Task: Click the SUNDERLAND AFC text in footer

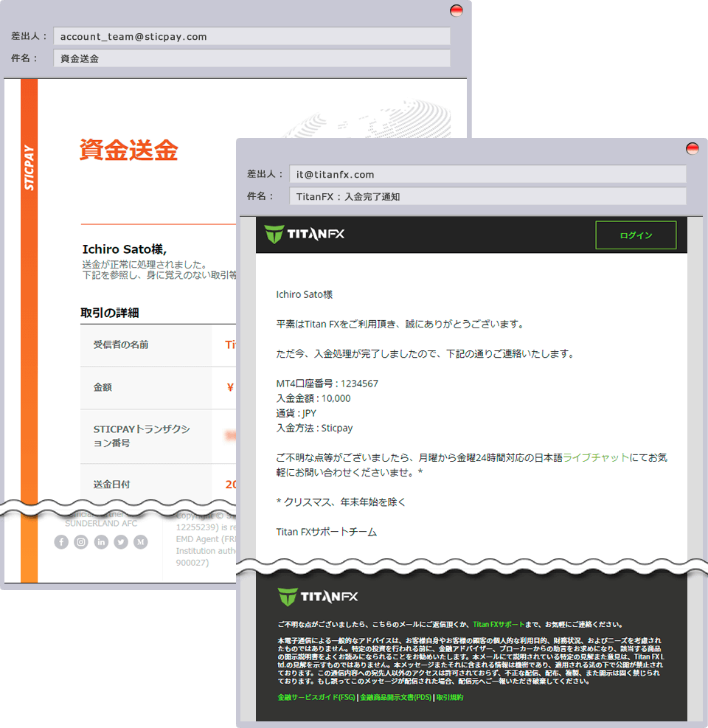Action: 101,523
